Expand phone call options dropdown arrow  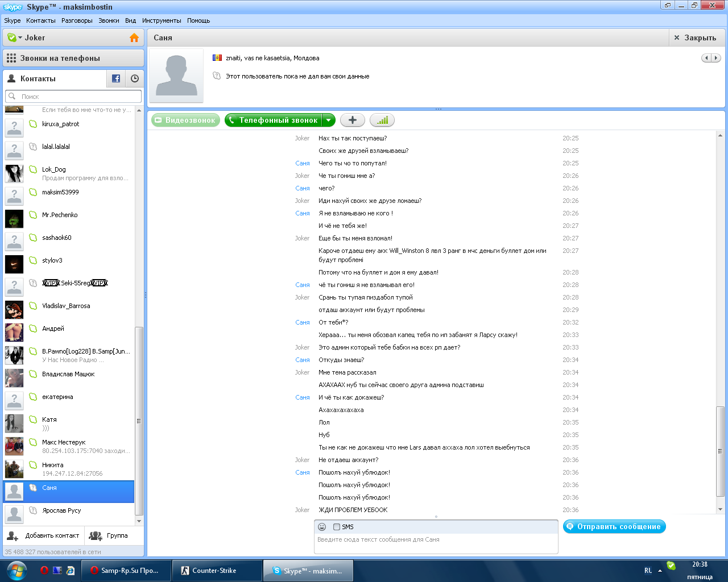[329, 120]
